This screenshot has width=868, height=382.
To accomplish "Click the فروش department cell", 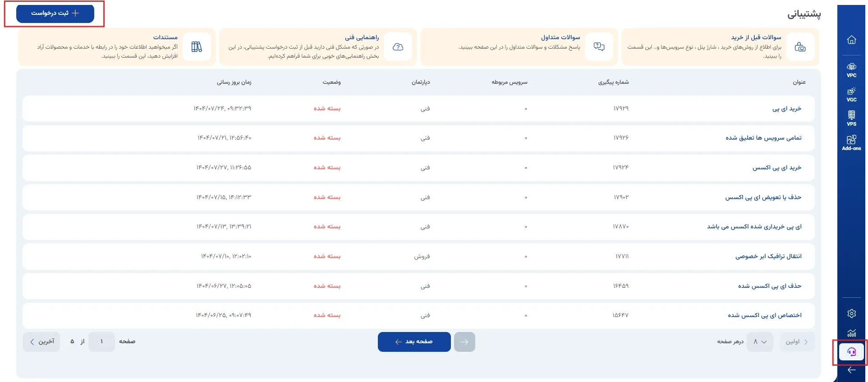I will click(x=422, y=256).
